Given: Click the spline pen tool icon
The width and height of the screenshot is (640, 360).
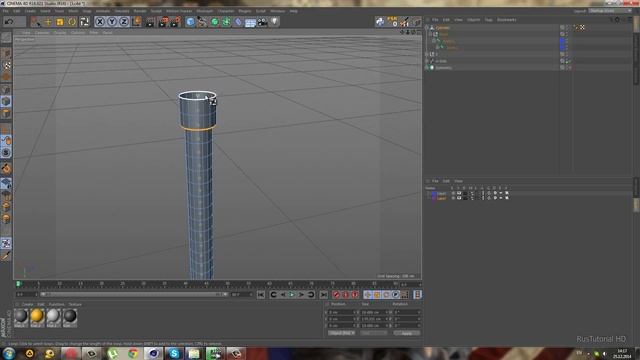Looking at the screenshot, I should tap(202, 21).
